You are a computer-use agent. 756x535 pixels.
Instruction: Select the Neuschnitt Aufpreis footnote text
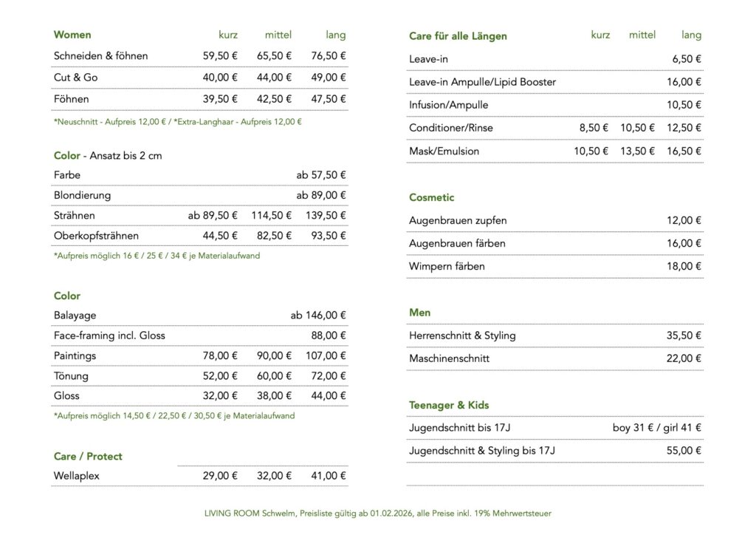pos(177,122)
